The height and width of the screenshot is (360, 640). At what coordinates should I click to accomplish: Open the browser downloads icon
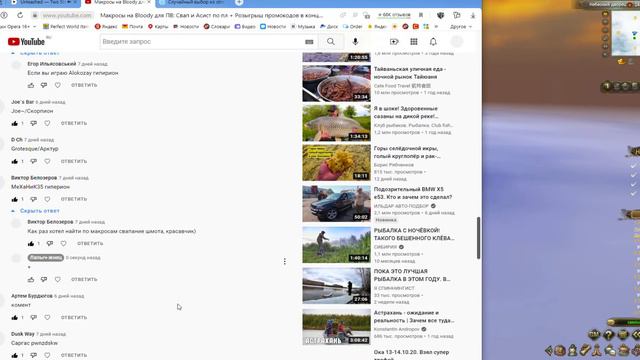[473, 15]
